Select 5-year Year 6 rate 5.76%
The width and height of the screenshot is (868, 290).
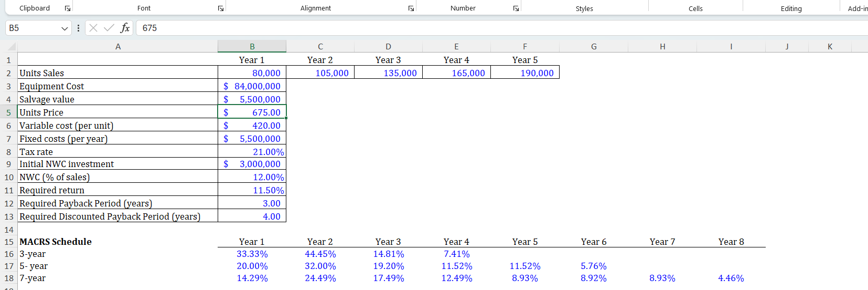click(594, 266)
